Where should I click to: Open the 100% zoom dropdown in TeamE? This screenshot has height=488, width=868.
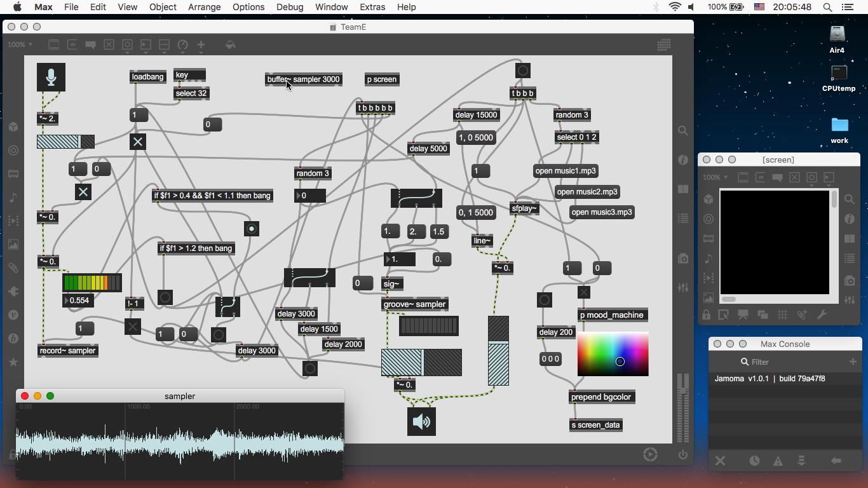click(20, 44)
